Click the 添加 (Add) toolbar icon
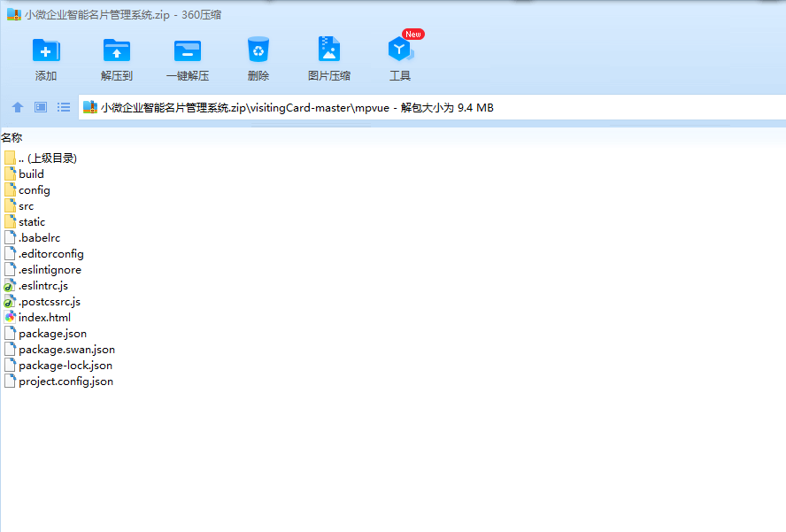This screenshot has width=786, height=532. pyautogui.click(x=46, y=50)
